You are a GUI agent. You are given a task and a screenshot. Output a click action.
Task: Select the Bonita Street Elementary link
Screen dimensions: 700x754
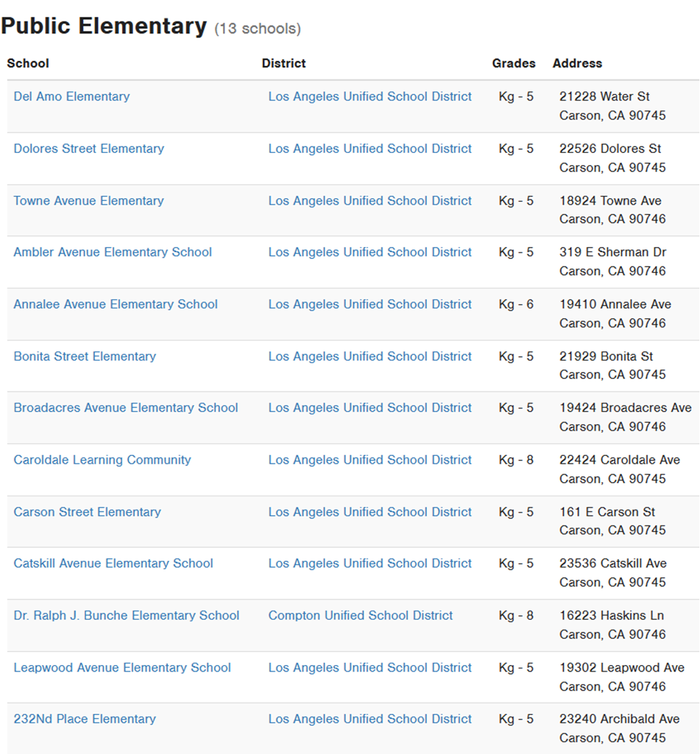tap(85, 356)
